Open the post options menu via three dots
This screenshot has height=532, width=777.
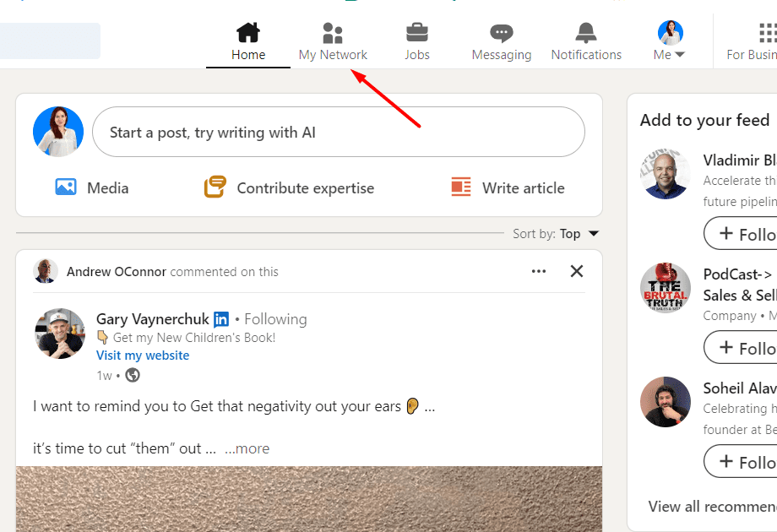tap(539, 271)
